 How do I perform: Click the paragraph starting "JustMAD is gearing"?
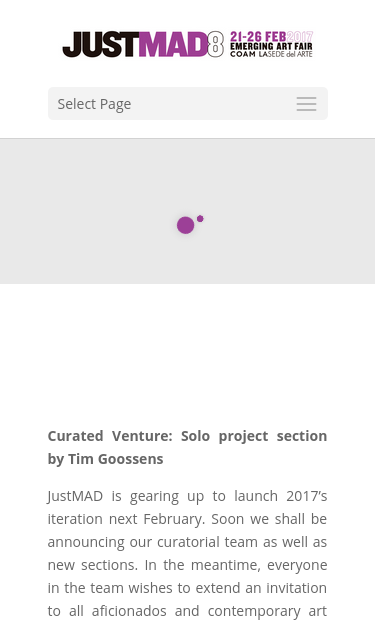(188, 553)
